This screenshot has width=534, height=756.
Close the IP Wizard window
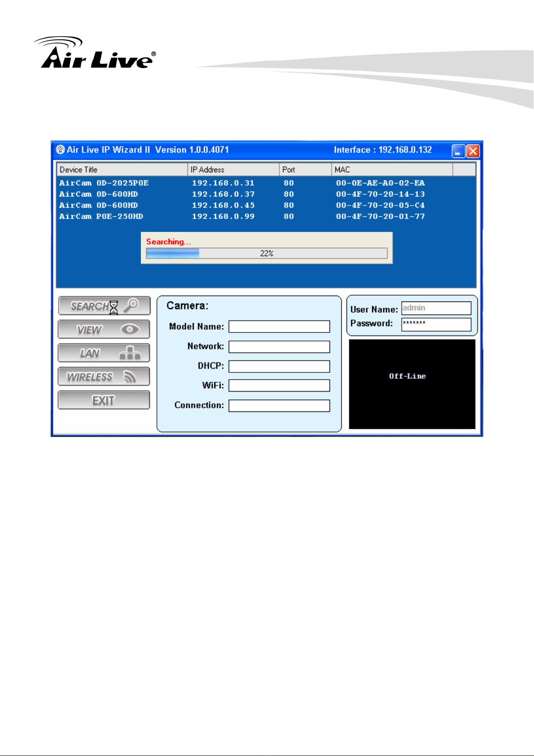click(473, 151)
